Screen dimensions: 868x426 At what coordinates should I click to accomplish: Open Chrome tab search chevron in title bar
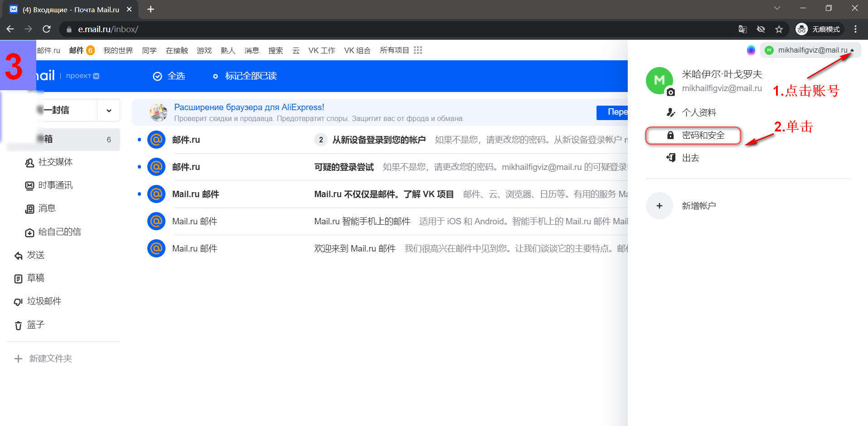pyautogui.click(x=777, y=8)
